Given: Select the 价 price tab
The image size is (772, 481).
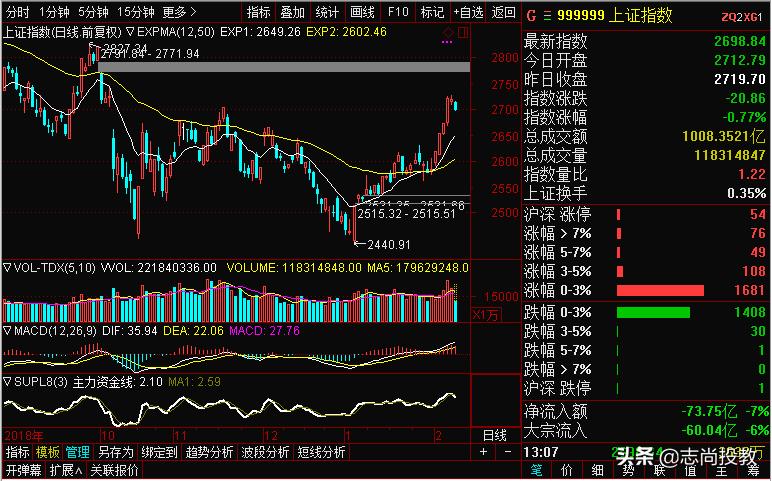Looking at the screenshot, I should point(567,471).
